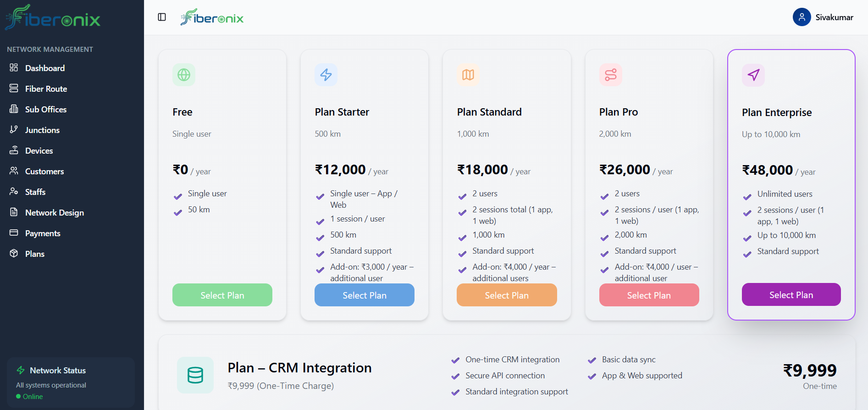This screenshot has height=410, width=868.
Task: Click the Junctions branch icon
Action: (x=14, y=130)
